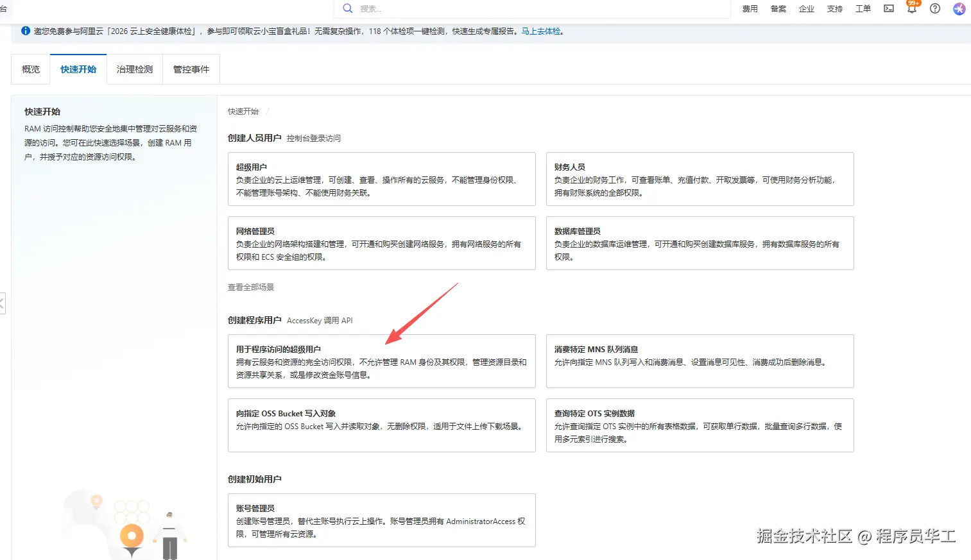The width and height of the screenshot is (971, 560).
Task: Choose the 超级用户 scenario card
Action: click(382, 179)
